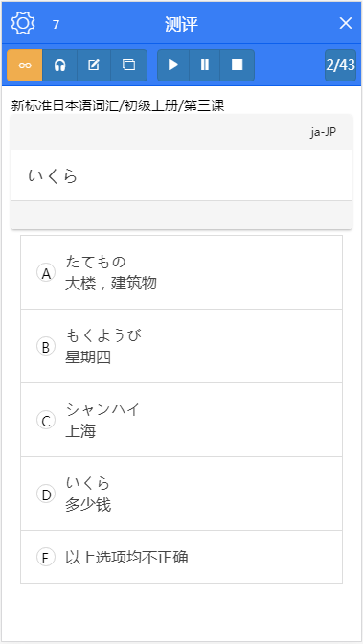Close the 测评 panel with X
The height and width of the screenshot is (644, 363).
[x=346, y=23]
